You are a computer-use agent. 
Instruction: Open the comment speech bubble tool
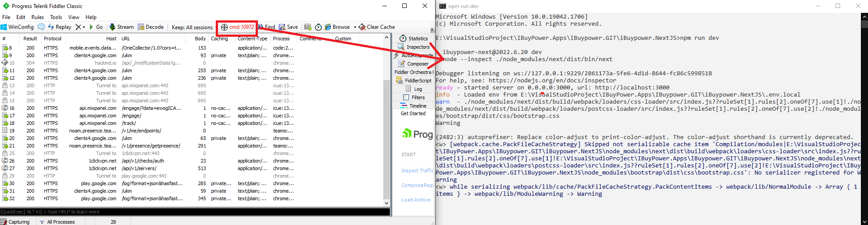click(41, 27)
